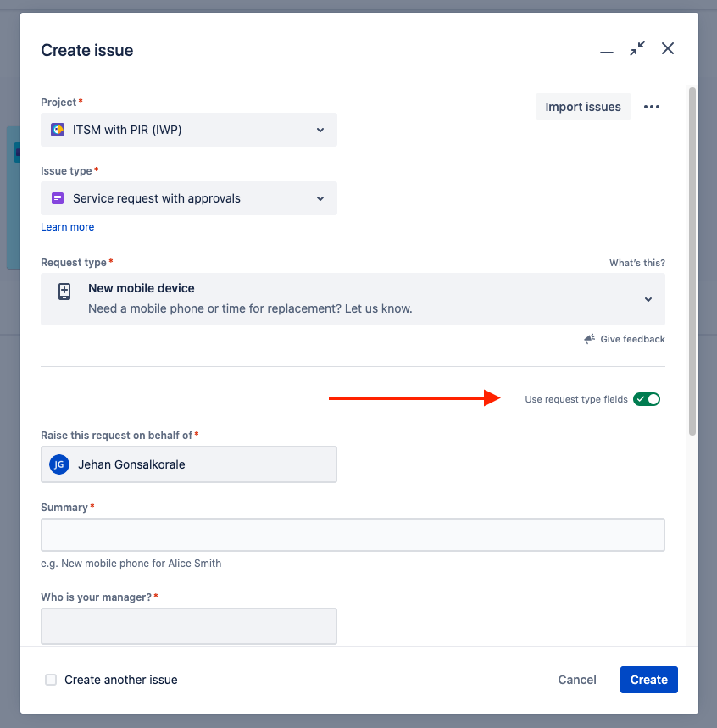This screenshot has height=728, width=717.
Task: Click the Give feedback link
Action: 632,339
